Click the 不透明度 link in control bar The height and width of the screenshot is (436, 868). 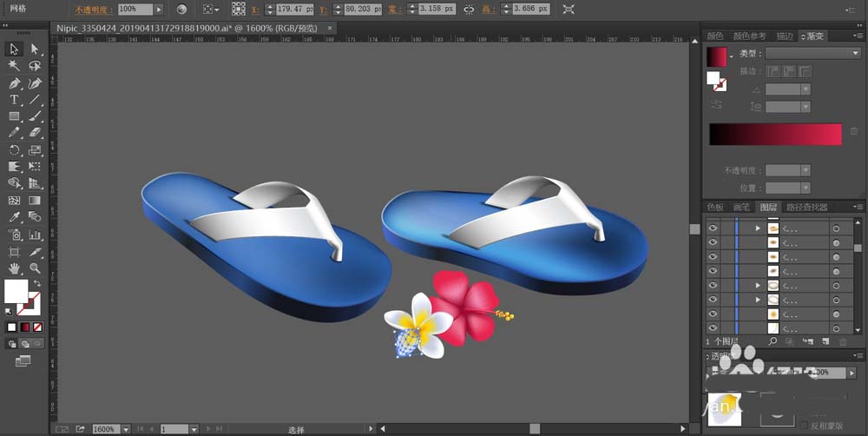click(94, 10)
